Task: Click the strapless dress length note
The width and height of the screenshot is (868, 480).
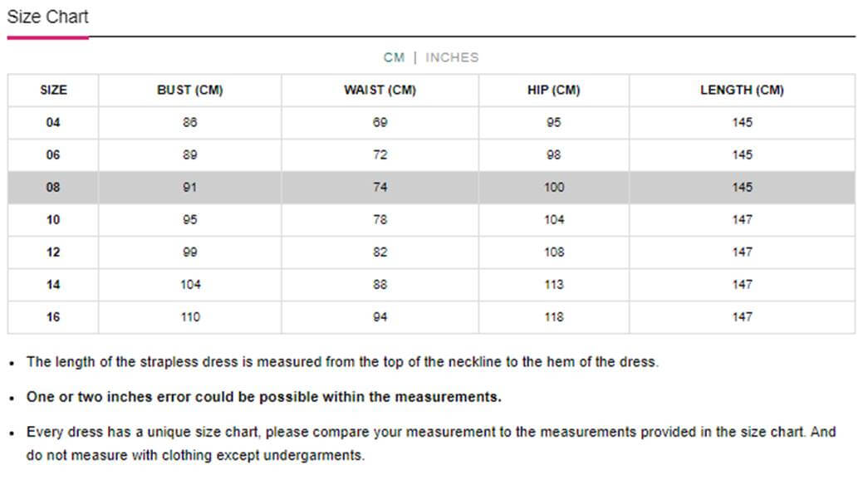Action: [x=343, y=362]
